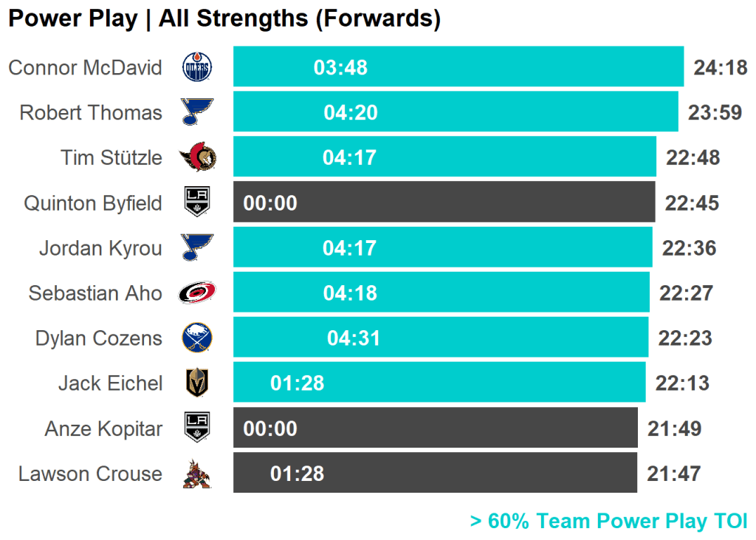Click the 22:13 total beside Jack Eichel's bar
The width and height of the screenshot is (756, 540).
tap(682, 383)
